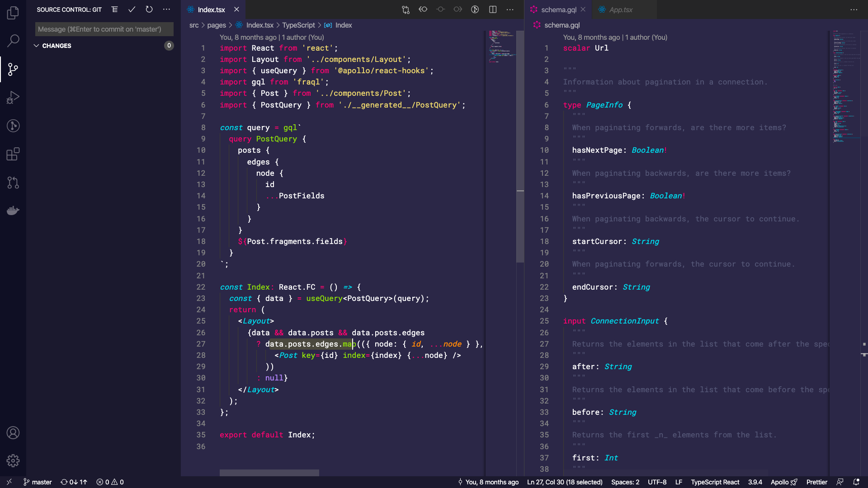This screenshot has height=488, width=868.
Task: Open the TypeScript React language mode picker
Action: (715, 482)
